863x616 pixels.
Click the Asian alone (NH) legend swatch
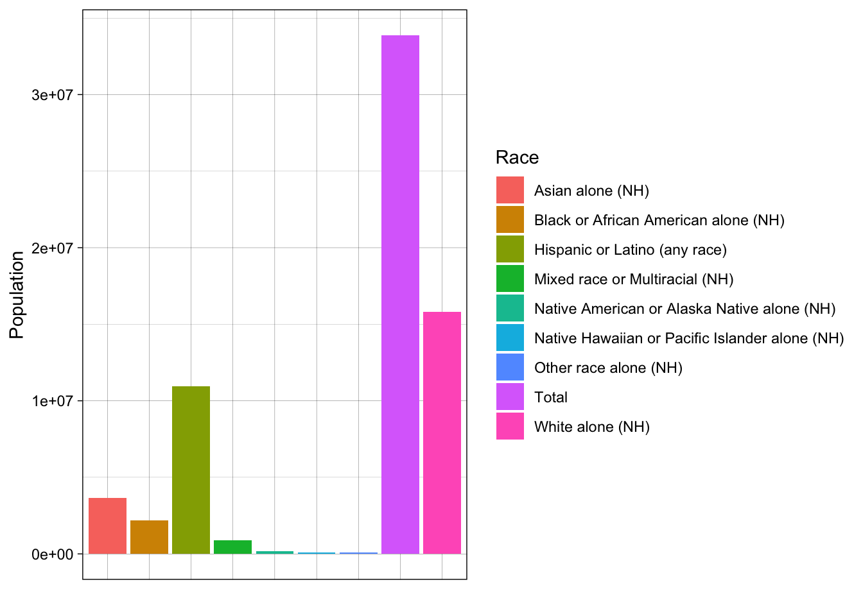(x=510, y=190)
